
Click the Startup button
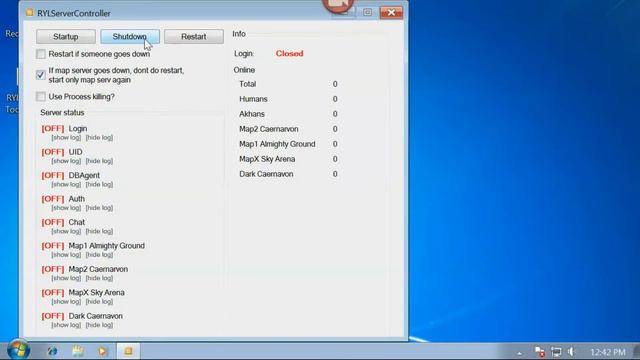(66, 37)
